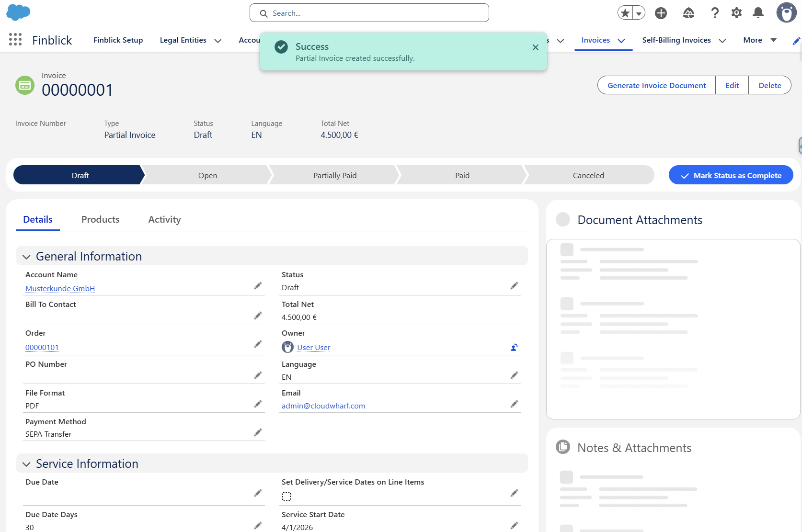This screenshot has height=532, width=802.
Task: Edit the Language field pencil in General Information
Action: [x=514, y=375]
